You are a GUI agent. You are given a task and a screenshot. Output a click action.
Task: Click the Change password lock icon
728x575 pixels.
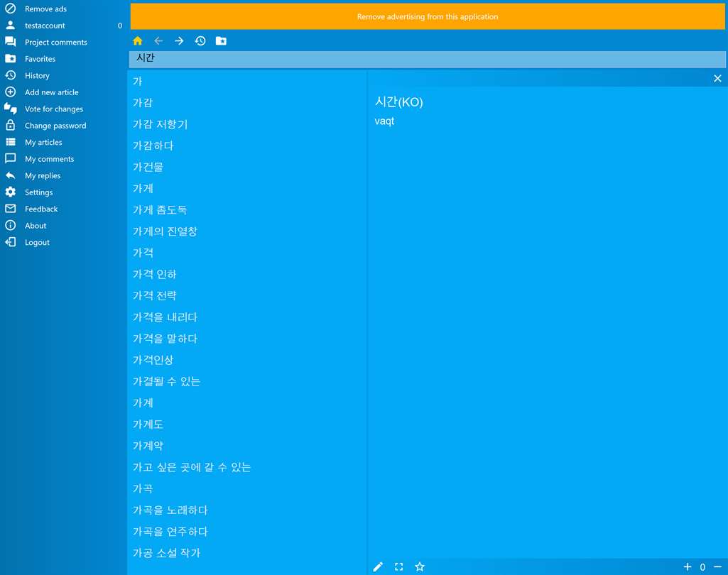tap(10, 125)
